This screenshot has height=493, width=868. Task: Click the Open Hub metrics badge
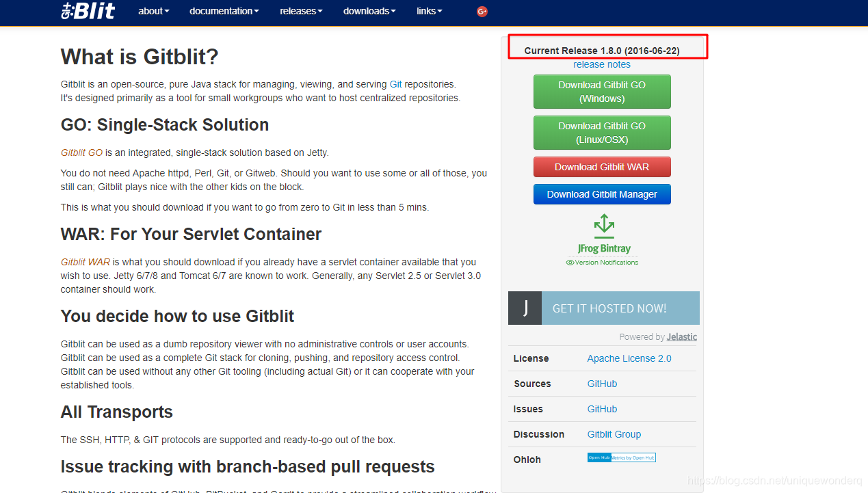pos(621,457)
